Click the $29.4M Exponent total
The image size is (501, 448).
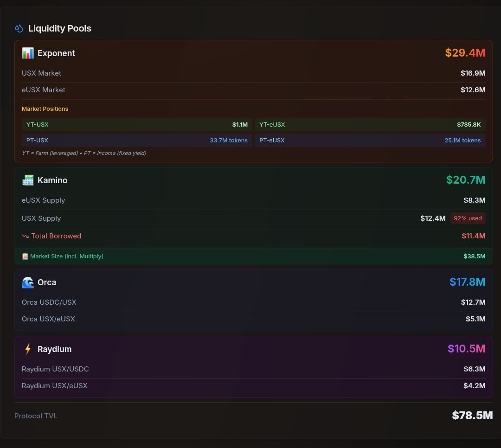(465, 53)
